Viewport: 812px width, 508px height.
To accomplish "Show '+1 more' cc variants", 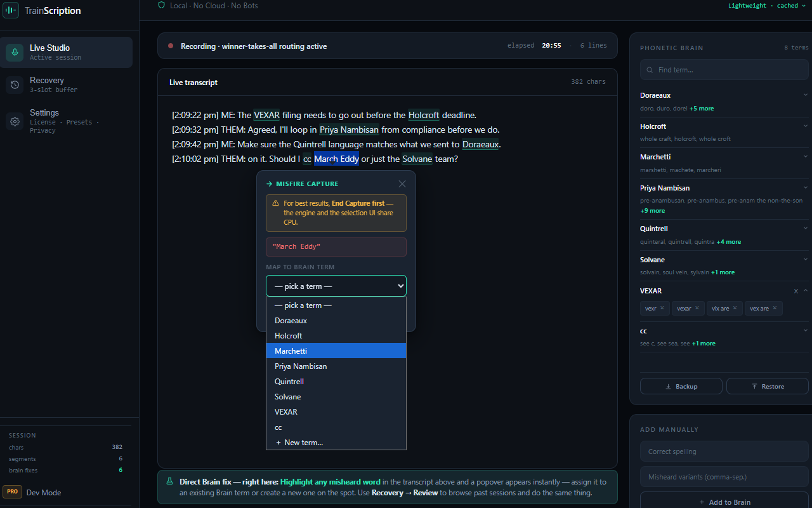I will (704, 344).
